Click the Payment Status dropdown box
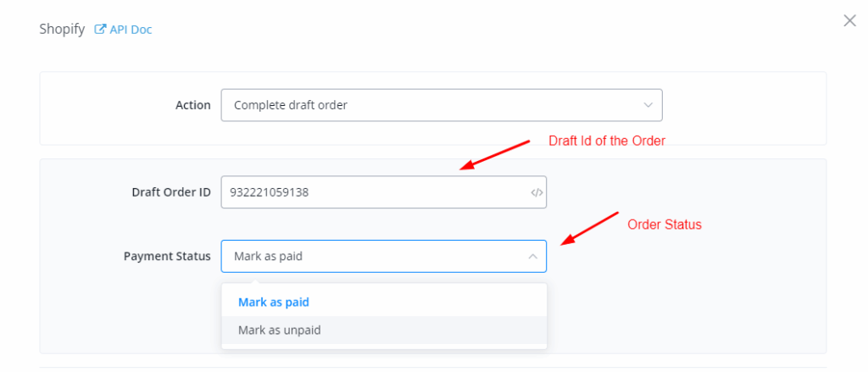The height and width of the screenshot is (372, 868). coord(373,256)
